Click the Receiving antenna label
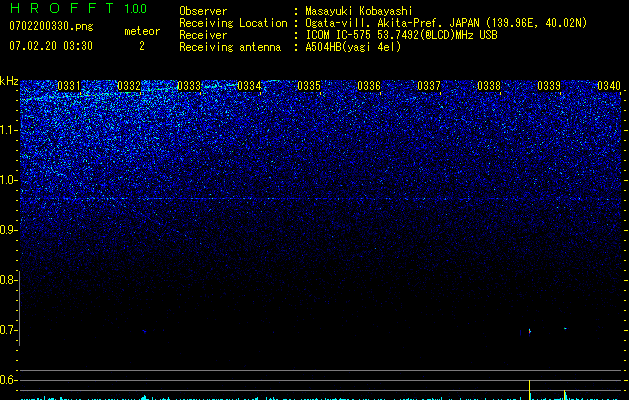The height and width of the screenshot is (400, 629). coord(230,47)
